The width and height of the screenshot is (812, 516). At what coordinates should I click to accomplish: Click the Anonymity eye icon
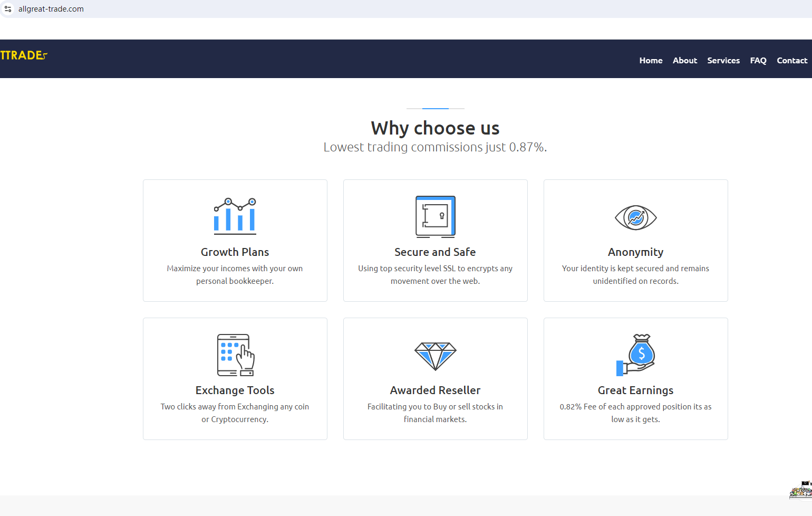coord(635,217)
